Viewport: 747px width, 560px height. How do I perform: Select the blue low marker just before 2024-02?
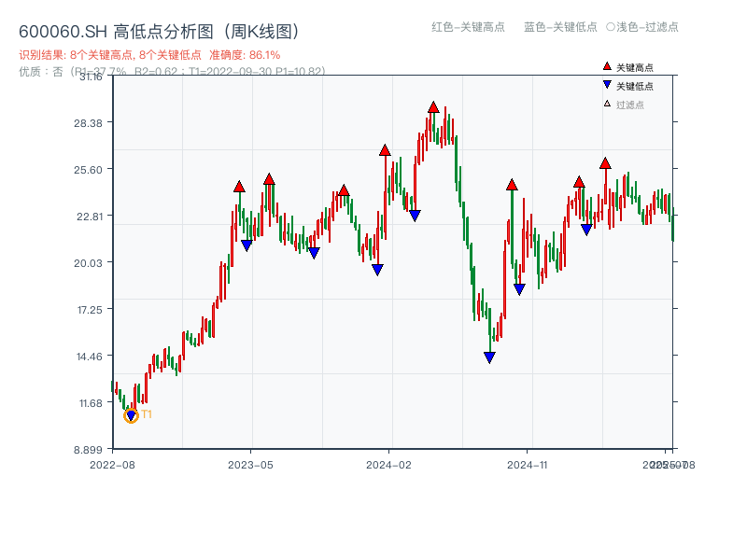[x=377, y=270]
